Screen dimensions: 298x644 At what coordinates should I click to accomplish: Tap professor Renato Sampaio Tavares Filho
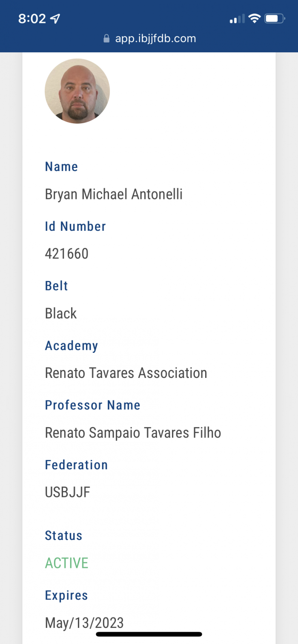click(x=133, y=433)
